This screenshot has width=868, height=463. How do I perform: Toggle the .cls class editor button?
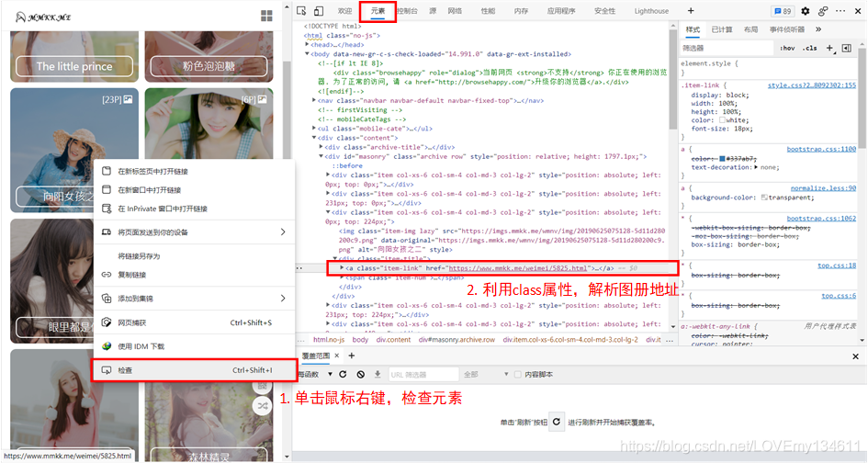[810, 48]
